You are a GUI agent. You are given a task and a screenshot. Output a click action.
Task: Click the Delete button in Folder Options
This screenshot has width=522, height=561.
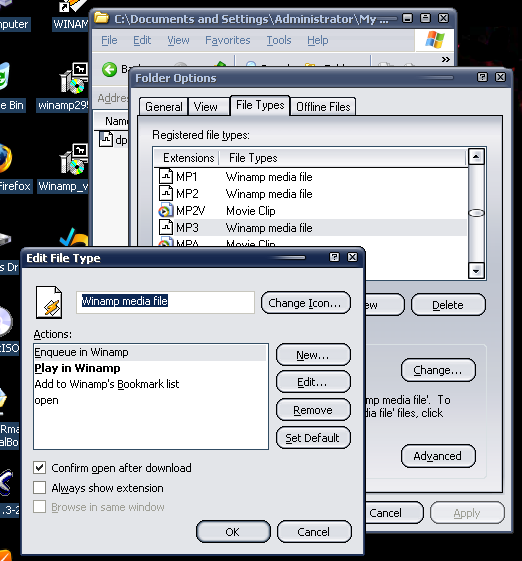point(448,305)
